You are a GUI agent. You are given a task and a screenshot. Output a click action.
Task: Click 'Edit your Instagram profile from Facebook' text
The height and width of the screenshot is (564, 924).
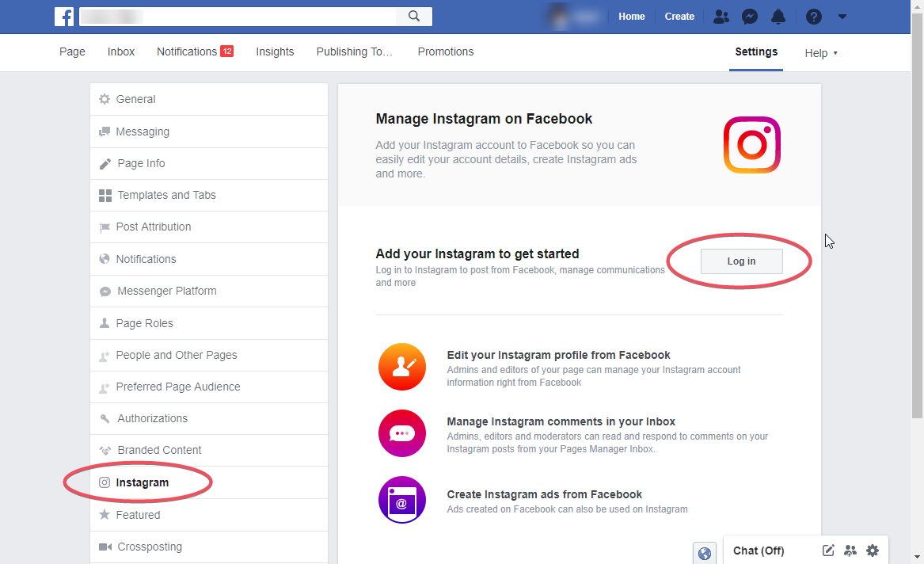tap(558, 355)
